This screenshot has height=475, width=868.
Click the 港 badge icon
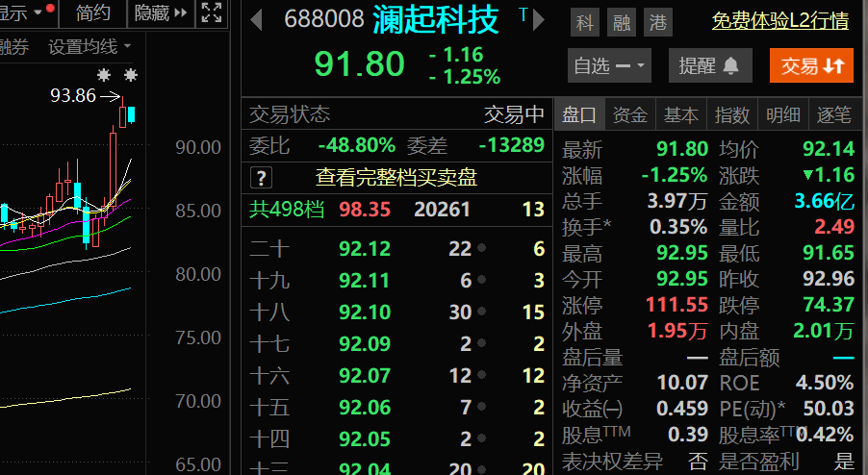click(658, 23)
